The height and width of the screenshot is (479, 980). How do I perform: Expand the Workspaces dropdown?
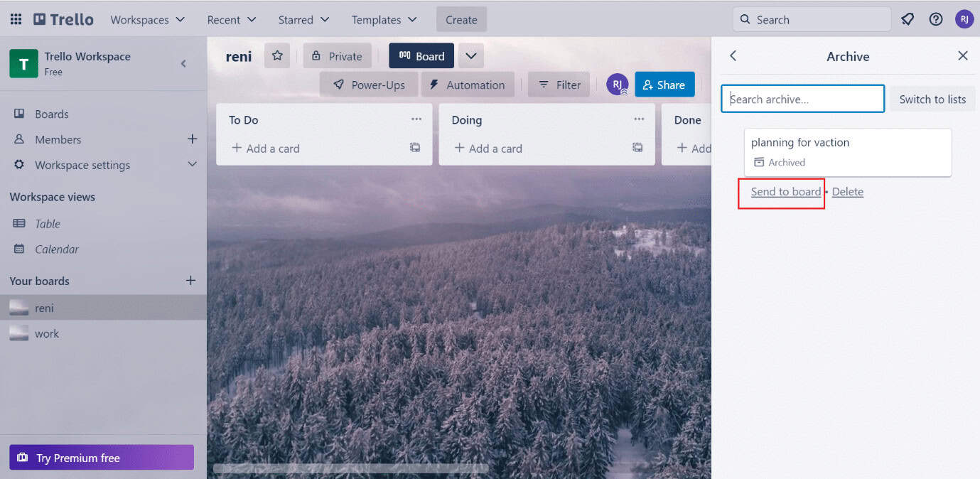pos(147,20)
